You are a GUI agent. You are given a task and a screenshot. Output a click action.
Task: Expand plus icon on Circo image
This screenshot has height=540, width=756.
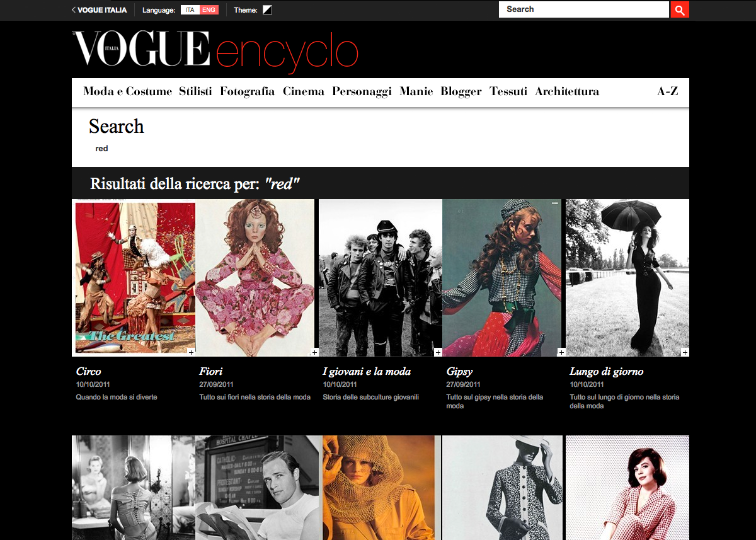pos(191,352)
